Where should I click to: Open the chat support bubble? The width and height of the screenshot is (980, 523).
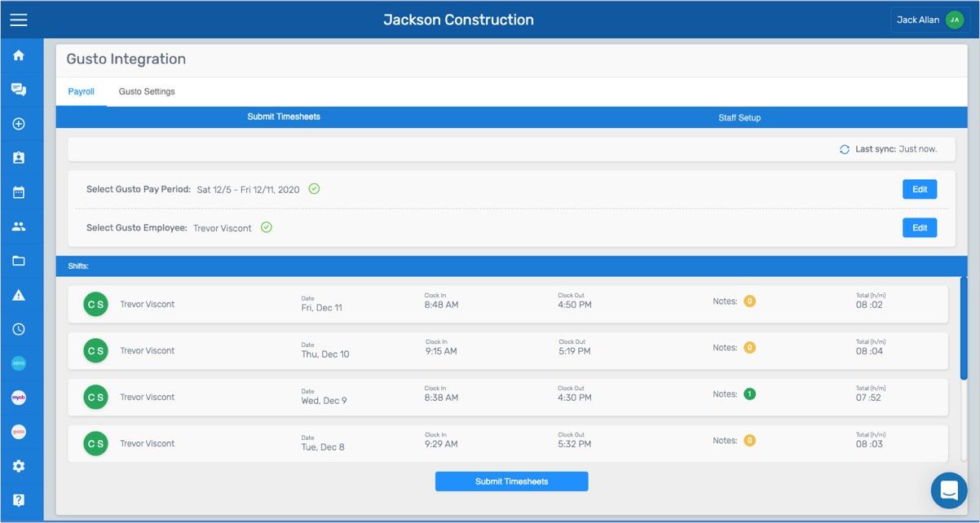point(949,490)
